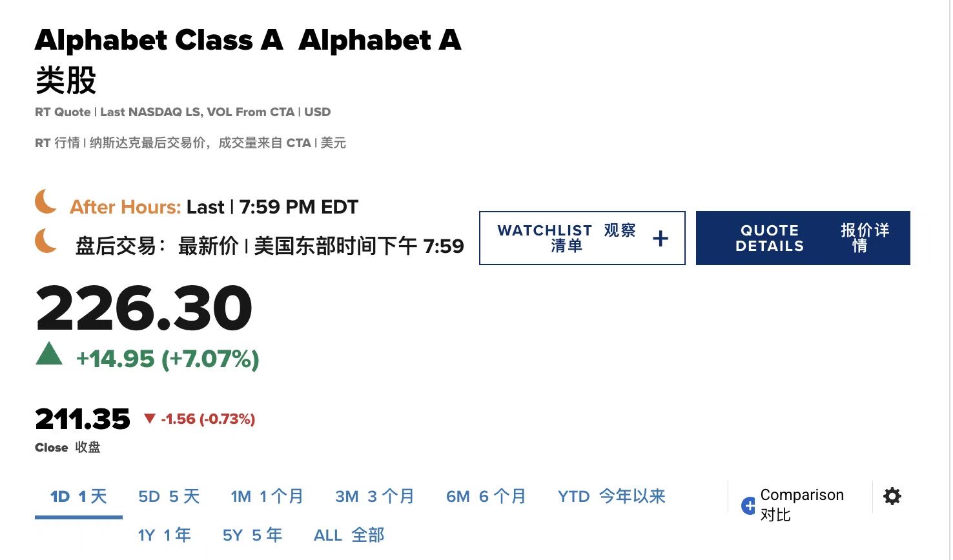Click the green up triangle indicator
This screenshot has height=560, width=953.
(49, 354)
